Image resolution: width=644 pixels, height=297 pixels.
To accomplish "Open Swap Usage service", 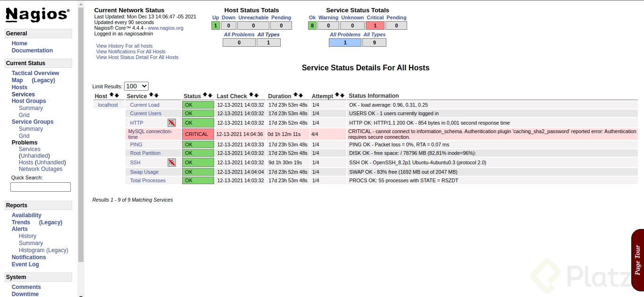I will (x=144, y=172).
